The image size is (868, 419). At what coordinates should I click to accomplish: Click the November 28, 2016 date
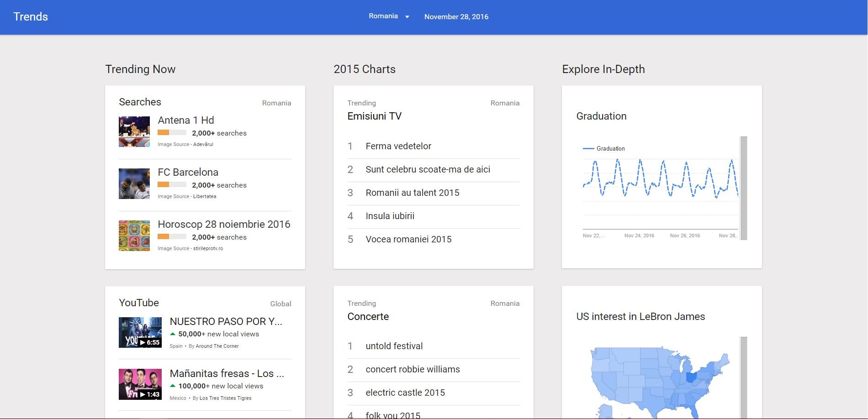456,17
